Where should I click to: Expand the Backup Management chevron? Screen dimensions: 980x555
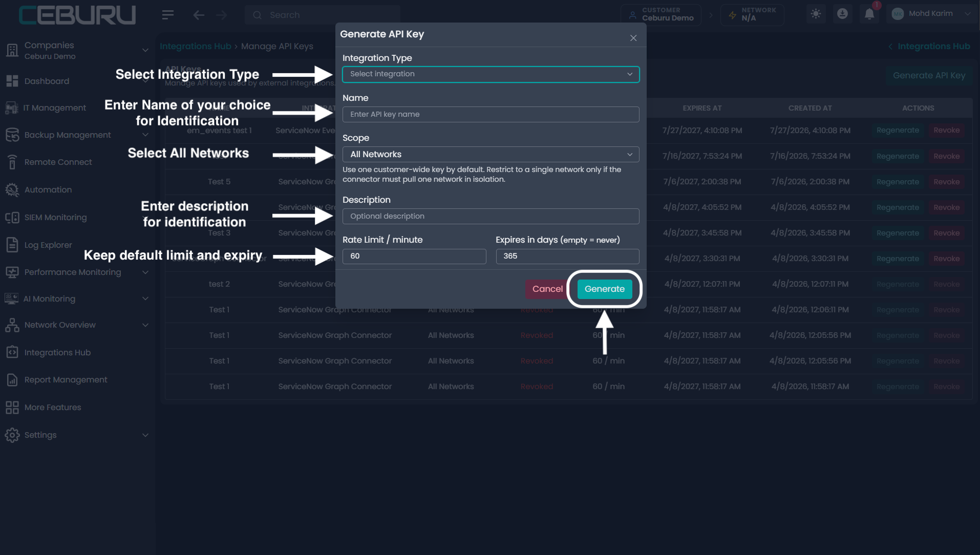(x=145, y=135)
